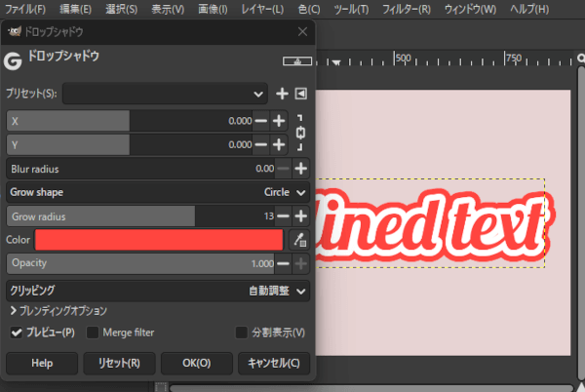Viewport: 585px width, 392px height.
Task: Decrease Grow radius with minus button
Action: [284, 216]
